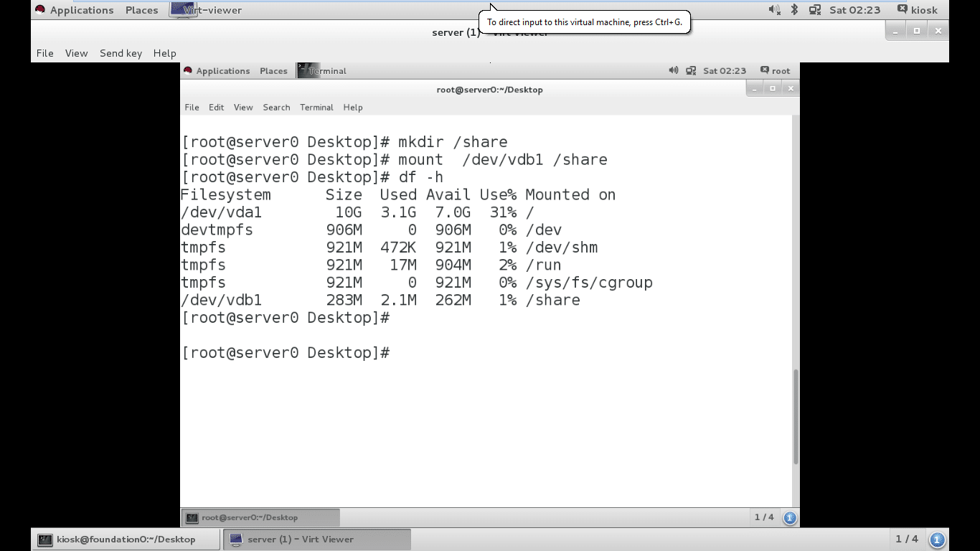Click the '262M' available value

pyautogui.click(x=453, y=301)
